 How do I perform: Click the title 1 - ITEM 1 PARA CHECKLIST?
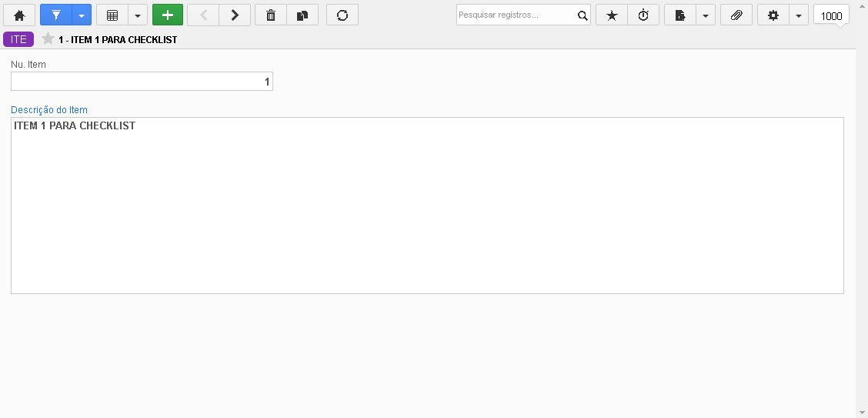[118, 40]
